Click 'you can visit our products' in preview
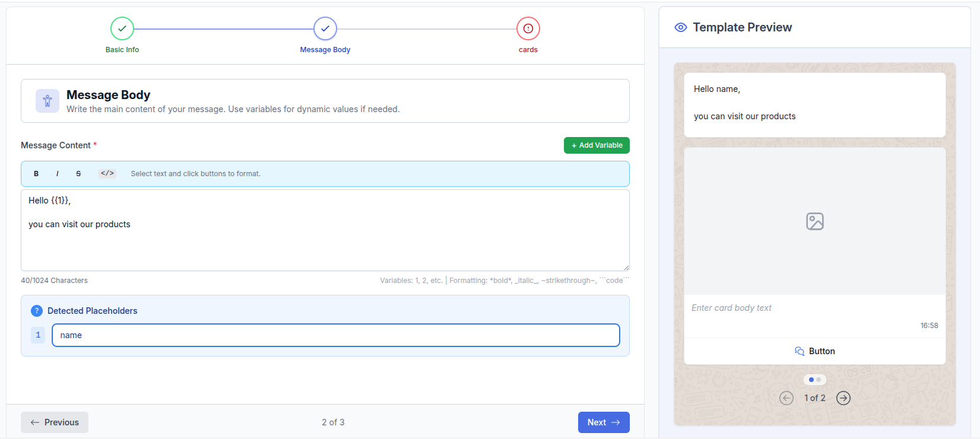 click(x=745, y=116)
